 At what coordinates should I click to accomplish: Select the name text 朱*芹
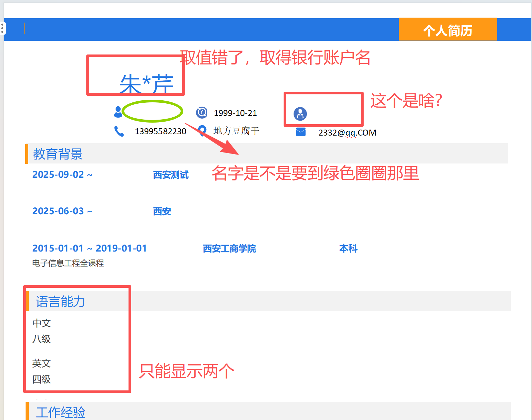coord(146,84)
